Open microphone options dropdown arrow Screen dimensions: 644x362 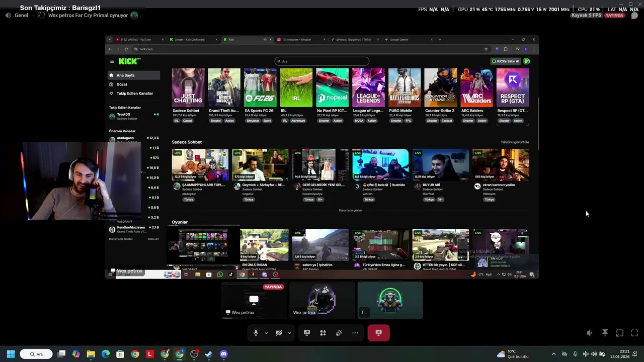pyautogui.click(x=266, y=333)
